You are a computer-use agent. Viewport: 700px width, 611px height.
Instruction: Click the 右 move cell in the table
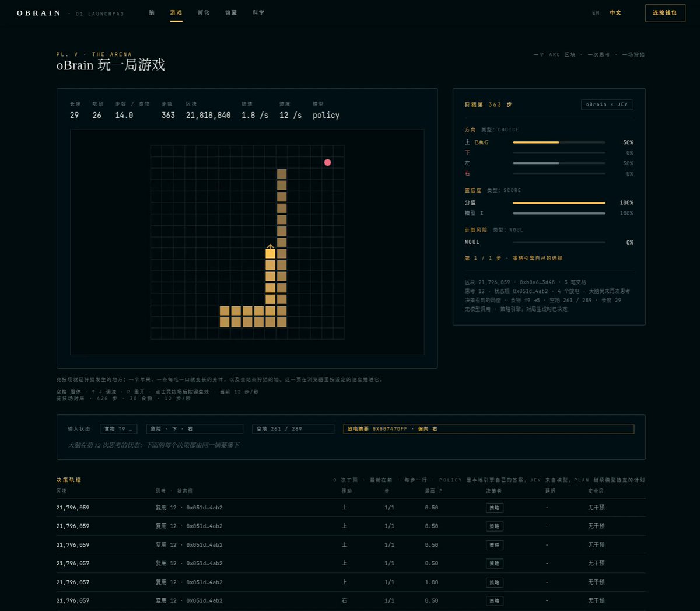pyautogui.click(x=344, y=600)
